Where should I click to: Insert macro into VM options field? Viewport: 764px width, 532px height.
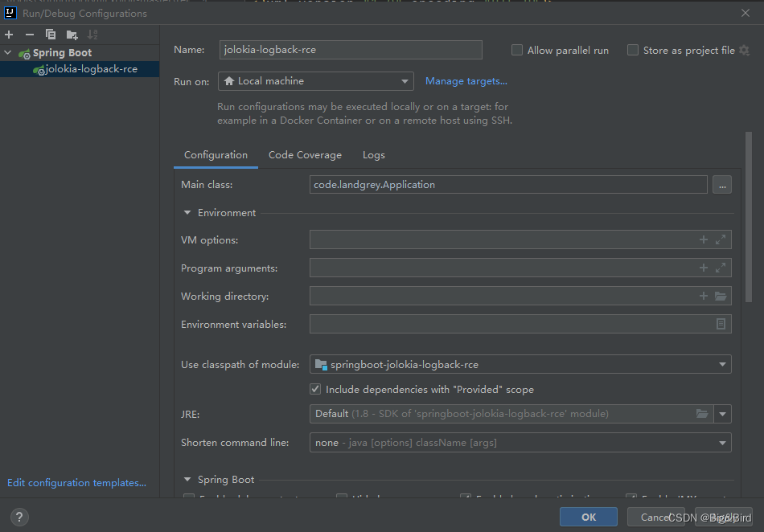[703, 239]
